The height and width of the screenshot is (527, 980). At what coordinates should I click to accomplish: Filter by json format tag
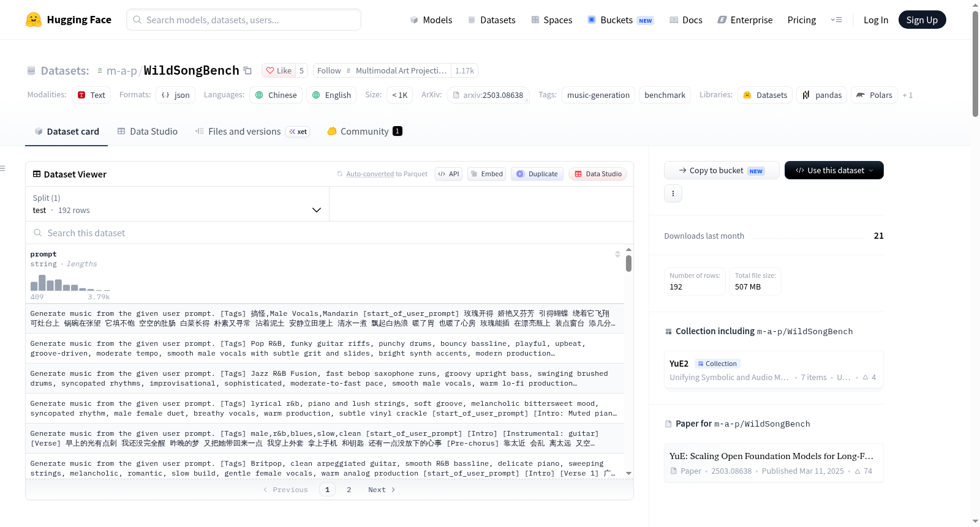[x=175, y=95]
